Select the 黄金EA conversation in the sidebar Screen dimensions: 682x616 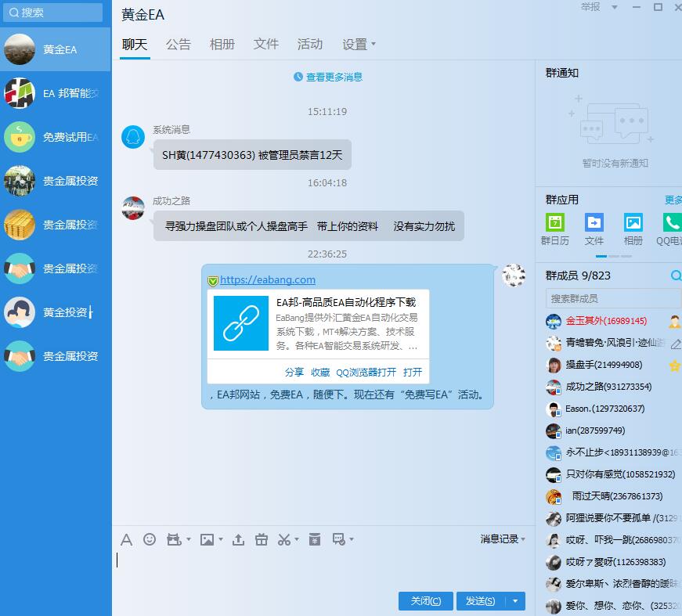56,49
